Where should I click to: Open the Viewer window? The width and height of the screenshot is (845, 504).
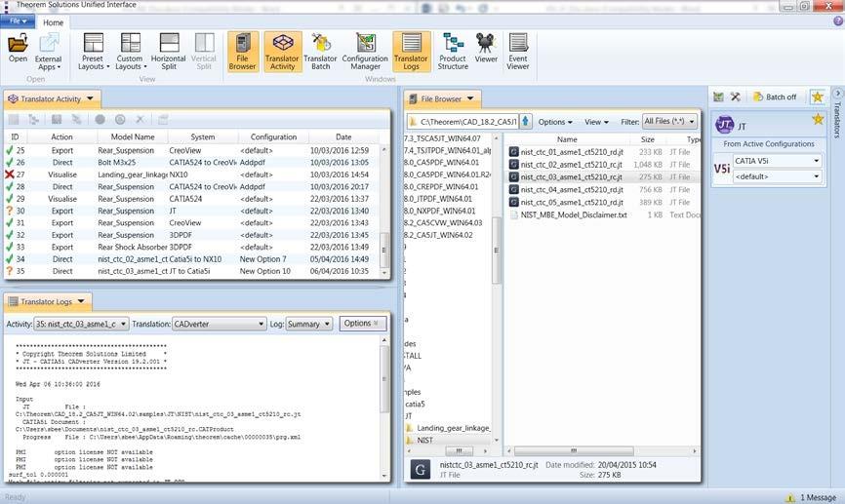coord(486,49)
